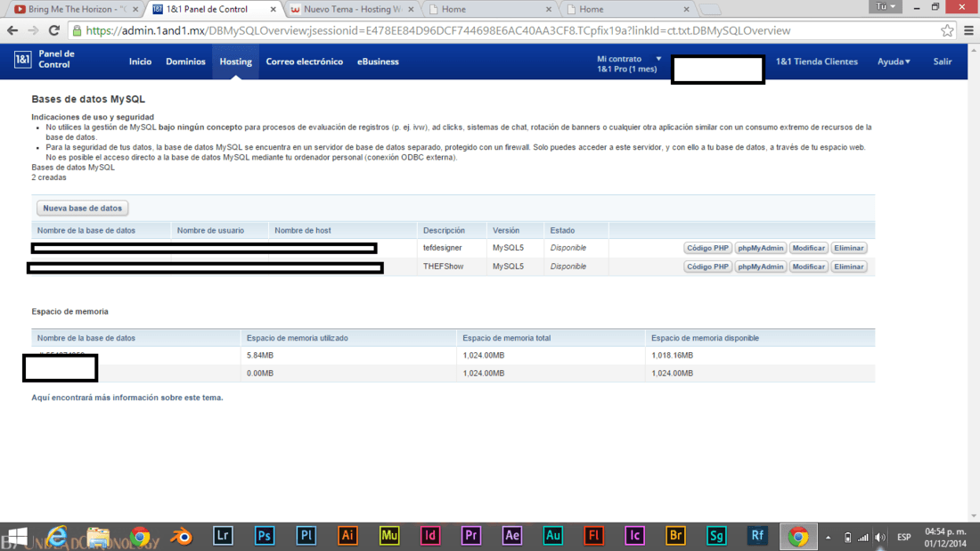
Task: Reload the page with refresh icon
Action: point(54,30)
